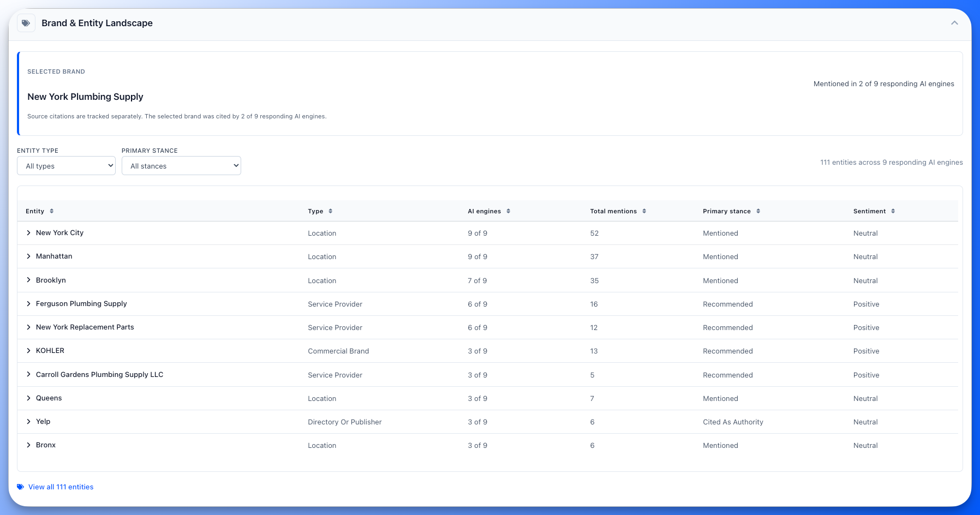Click the Sentiment column header label
980x515 pixels.
click(869, 211)
